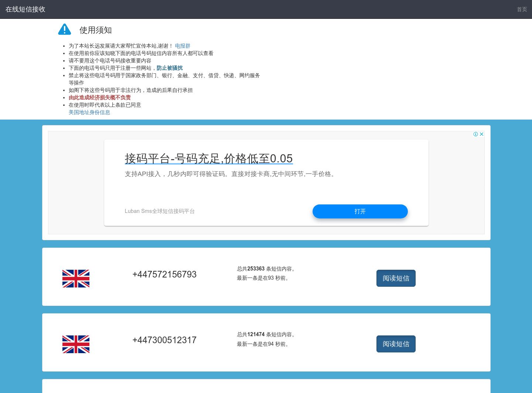Click the UK flag beside +447572156793
532x393 pixels.
[x=76, y=279]
